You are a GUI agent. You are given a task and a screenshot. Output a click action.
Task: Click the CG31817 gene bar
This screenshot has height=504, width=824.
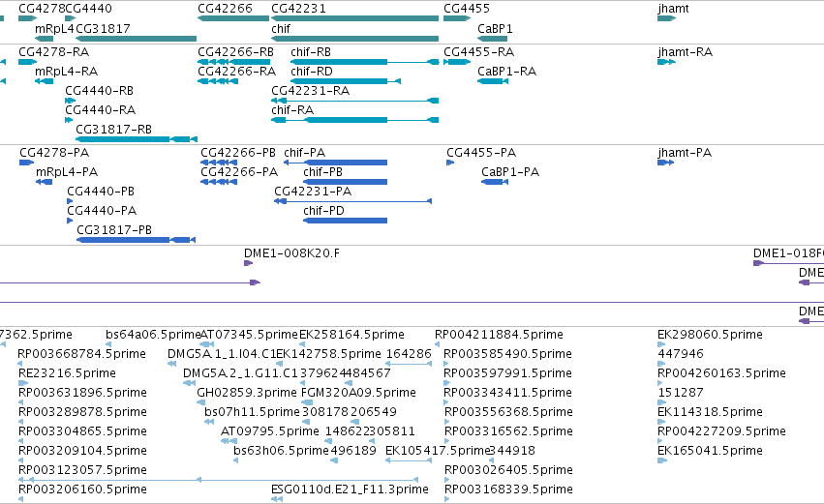click(137, 39)
